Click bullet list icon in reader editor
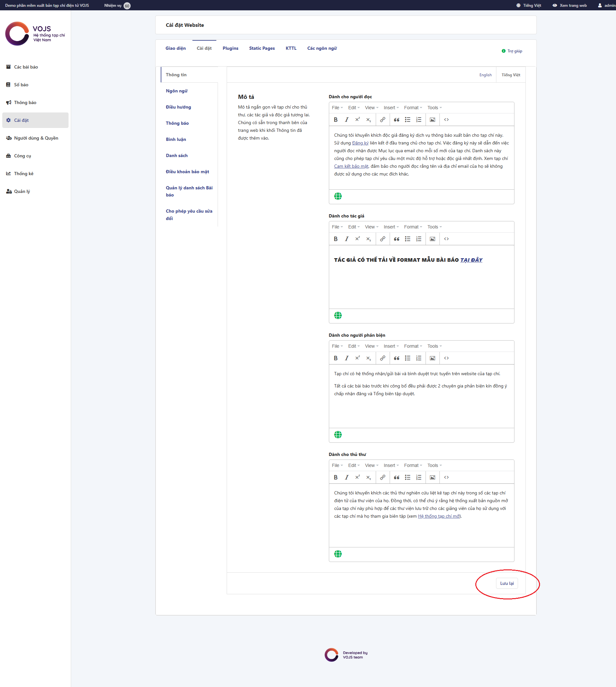The image size is (616, 687). [407, 120]
